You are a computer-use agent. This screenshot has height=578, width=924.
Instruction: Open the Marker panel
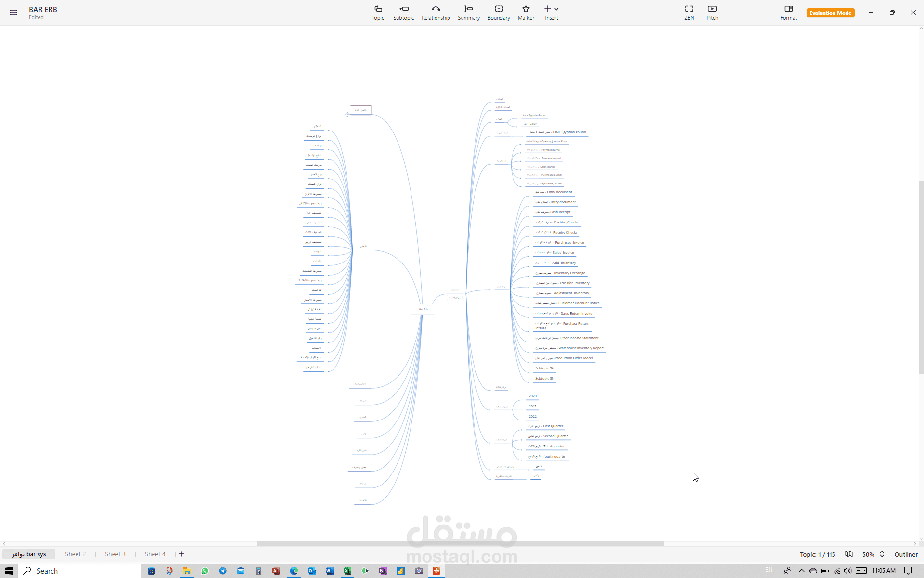(x=526, y=13)
